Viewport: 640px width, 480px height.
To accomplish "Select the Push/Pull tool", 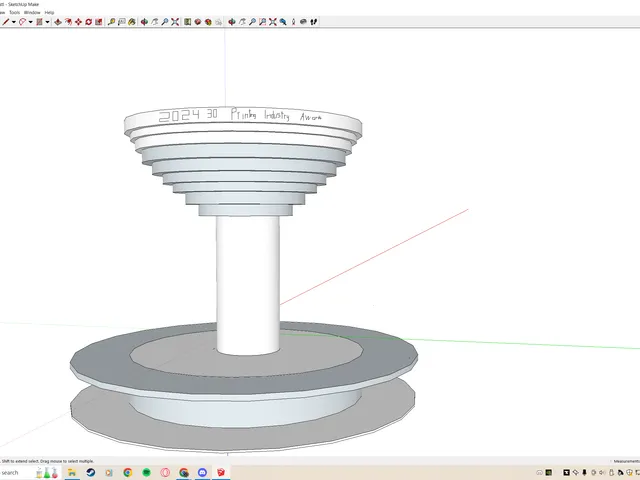I will (58, 22).
